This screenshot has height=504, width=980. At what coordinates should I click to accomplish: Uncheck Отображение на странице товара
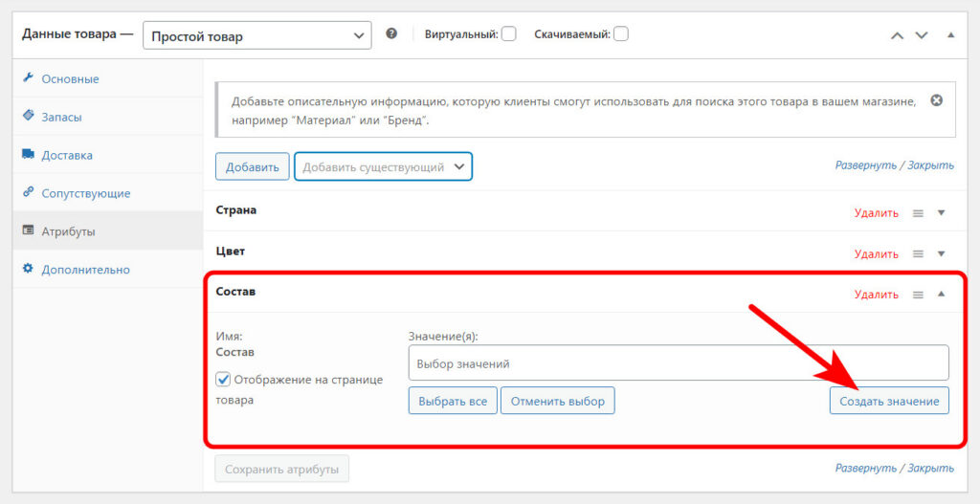click(223, 379)
